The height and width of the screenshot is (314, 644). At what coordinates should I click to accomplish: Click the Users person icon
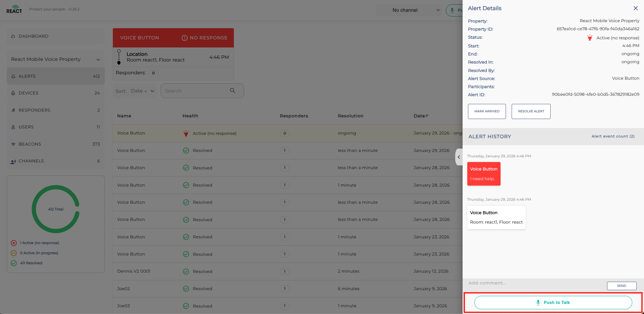click(x=13, y=127)
